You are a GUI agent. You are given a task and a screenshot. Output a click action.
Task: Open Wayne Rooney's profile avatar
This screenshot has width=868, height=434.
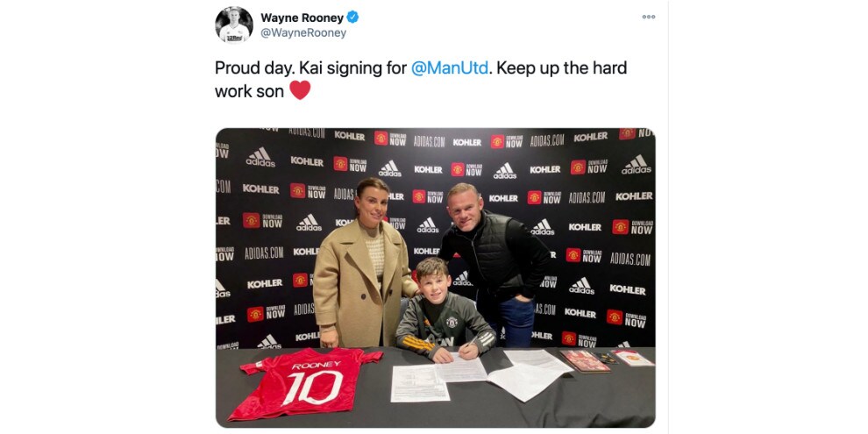(x=234, y=25)
